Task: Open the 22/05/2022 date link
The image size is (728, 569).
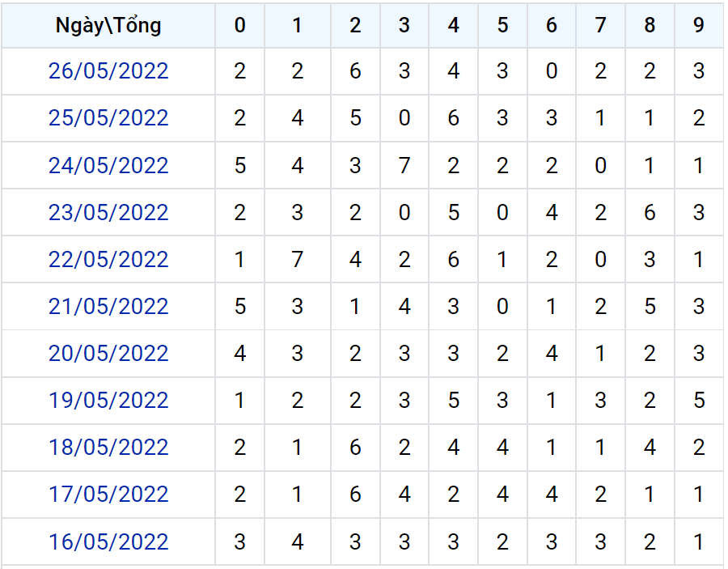Action: tap(108, 260)
